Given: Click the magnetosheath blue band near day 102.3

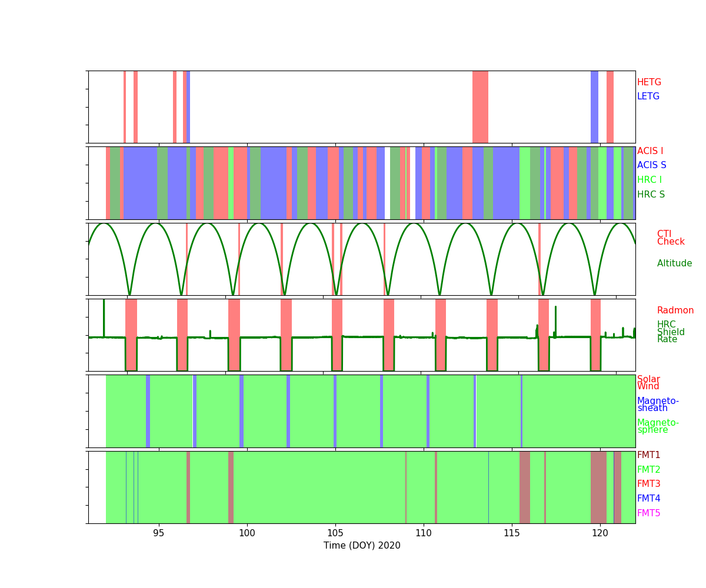Looking at the screenshot, I should (288, 411).
